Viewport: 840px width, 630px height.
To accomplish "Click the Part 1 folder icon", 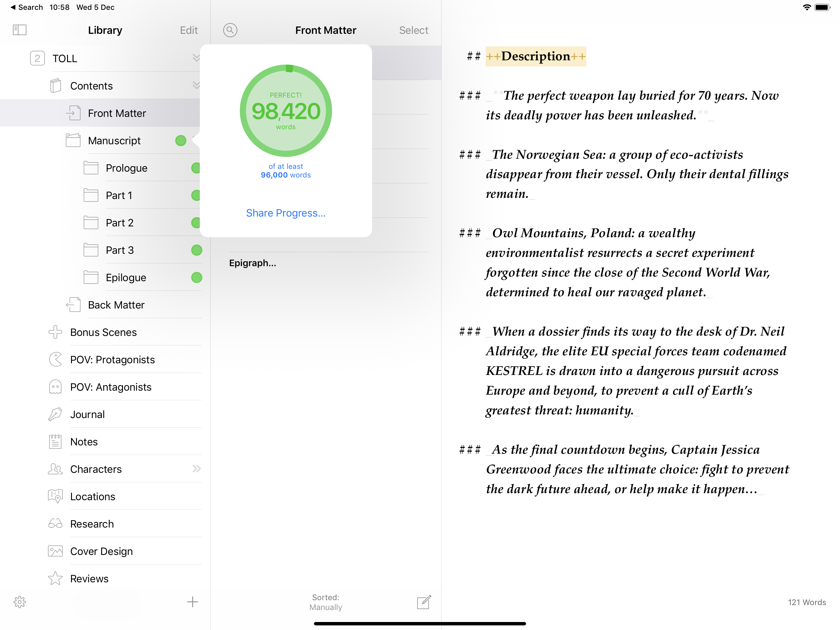I will 91,195.
